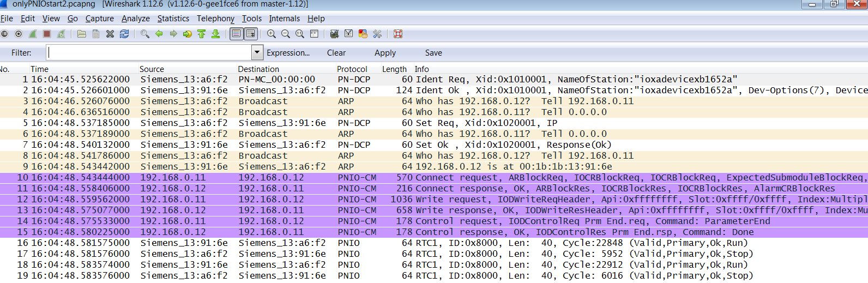
Task: Focus the display filter input field
Action: coord(150,52)
